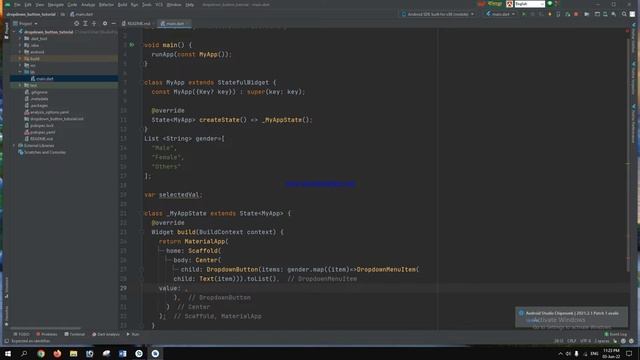Collapse the lib folder
The width and height of the screenshot is (640, 360).
20,72
